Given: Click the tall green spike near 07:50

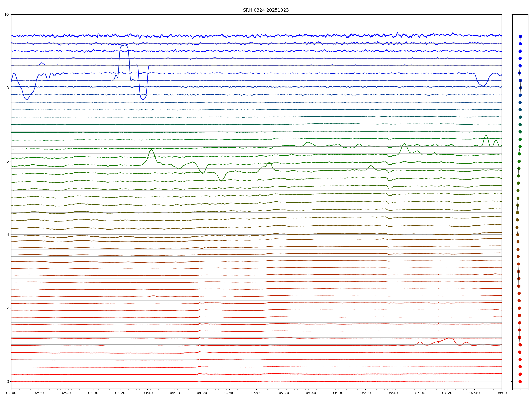Looking at the screenshot, I should [x=486, y=136].
